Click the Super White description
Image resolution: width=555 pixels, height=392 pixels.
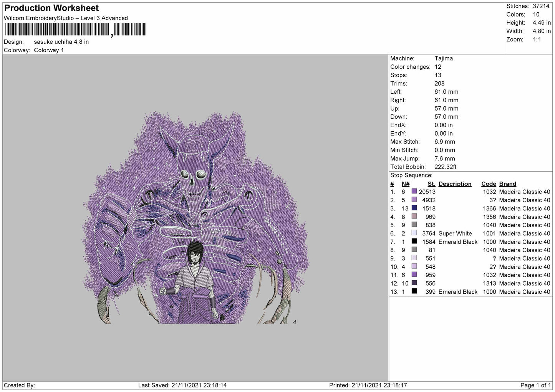455,233
